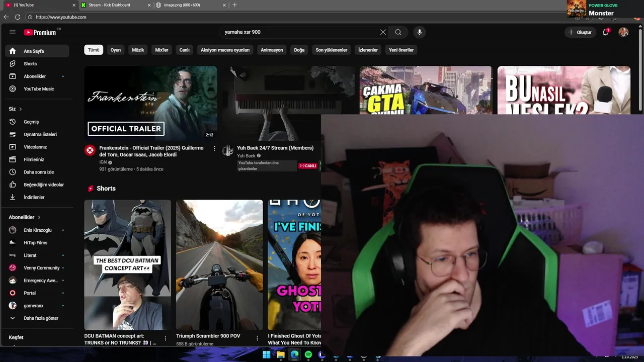Open Ghost of Yotei Short thumbnail
The image size is (644, 362).
(294, 265)
